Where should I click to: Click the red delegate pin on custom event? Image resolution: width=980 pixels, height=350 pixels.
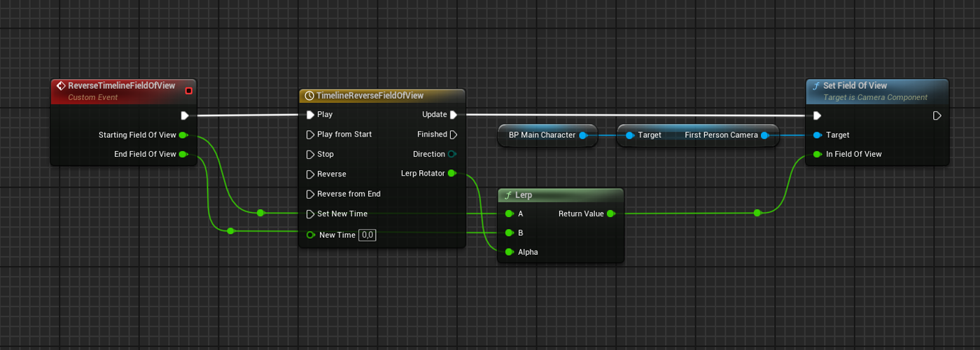[188, 90]
